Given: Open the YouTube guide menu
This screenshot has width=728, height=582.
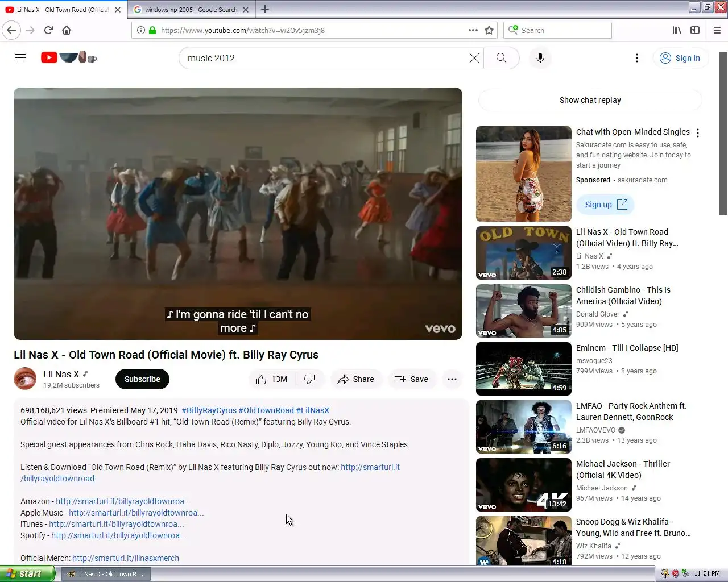Looking at the screenshot, I should pos(20,58).
